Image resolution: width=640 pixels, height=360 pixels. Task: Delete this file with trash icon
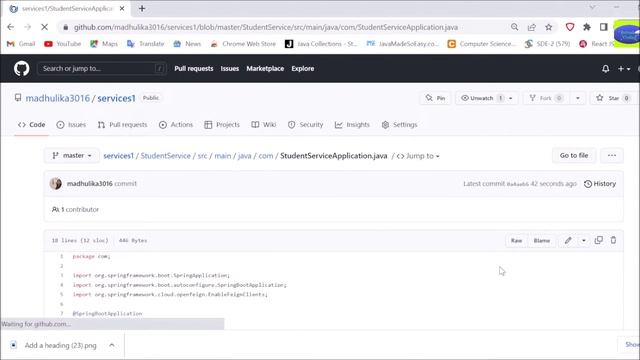point(613,240)
